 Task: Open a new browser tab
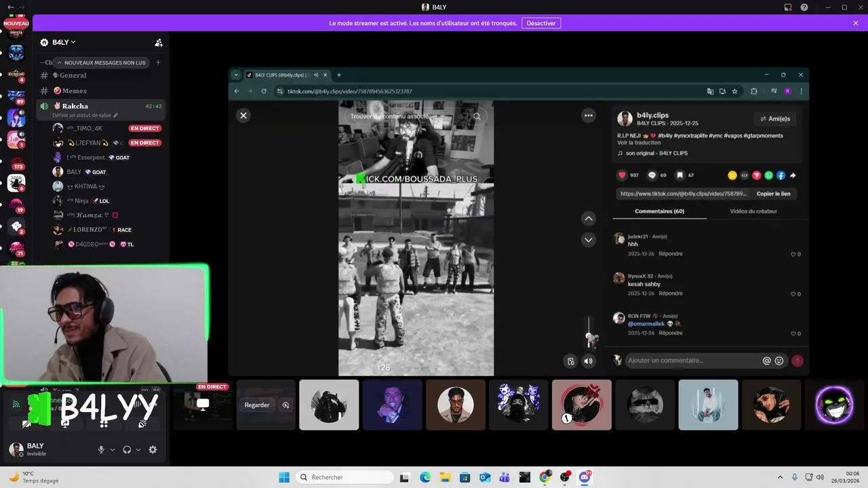[x=339, y=75]
